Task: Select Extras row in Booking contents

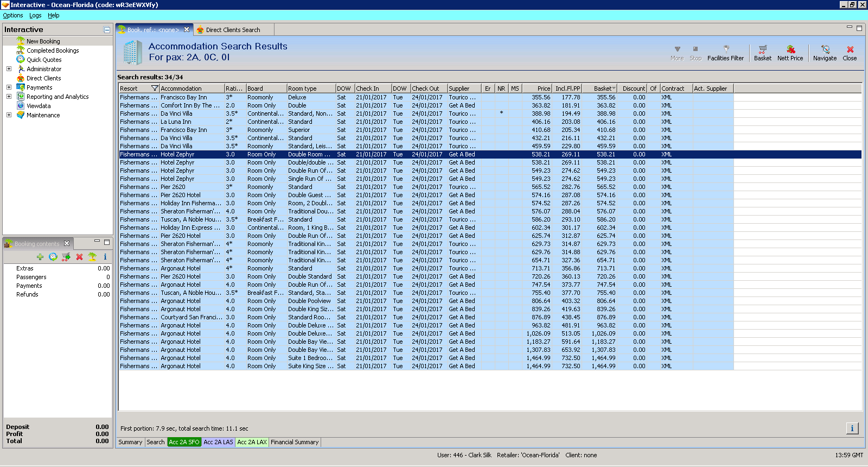Action: click(x=58, y=268)
